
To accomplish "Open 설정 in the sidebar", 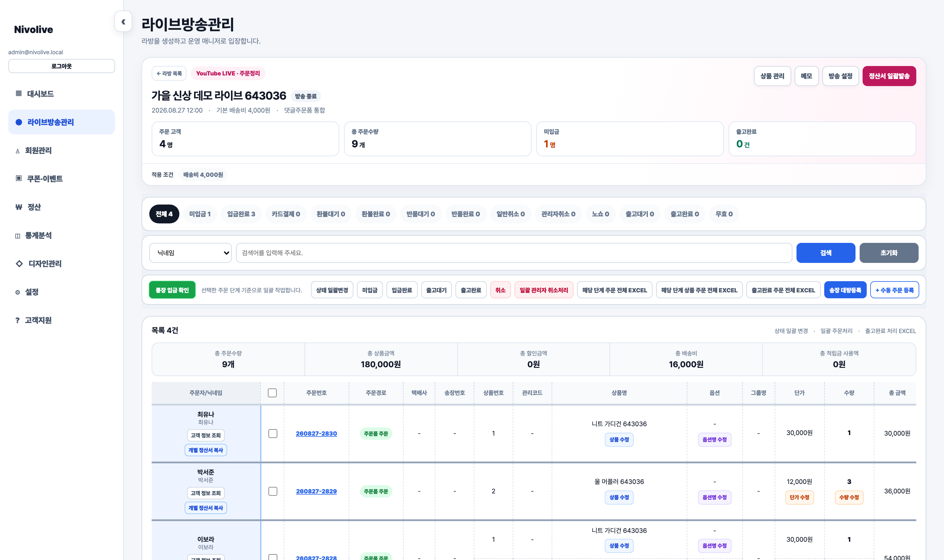I will [62, 292].
